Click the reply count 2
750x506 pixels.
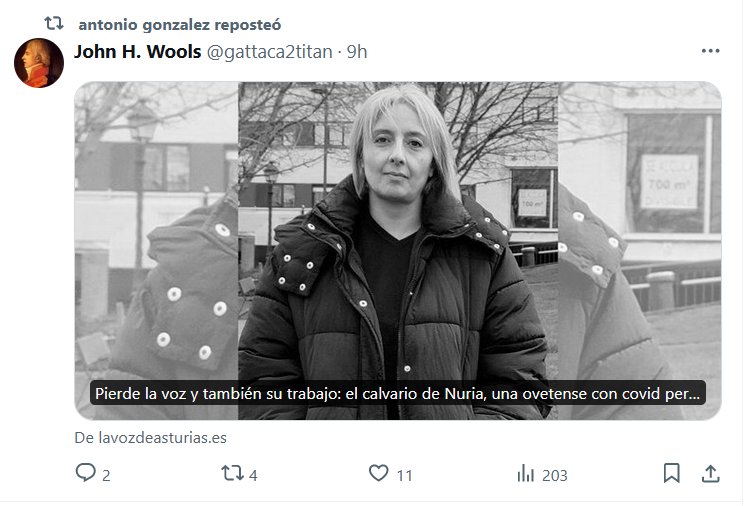(106, 475)
